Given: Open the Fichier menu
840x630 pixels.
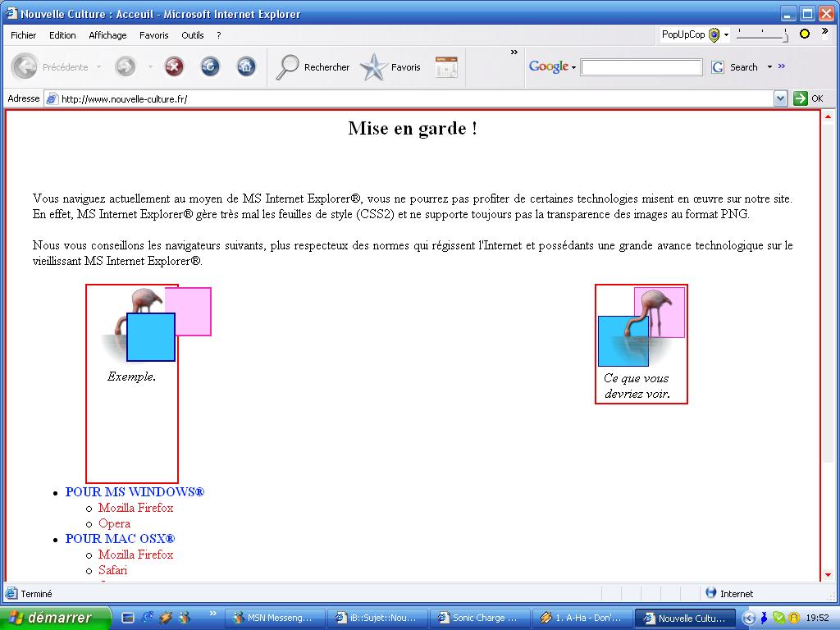Looking at the screenshot, I should point(24,35).
